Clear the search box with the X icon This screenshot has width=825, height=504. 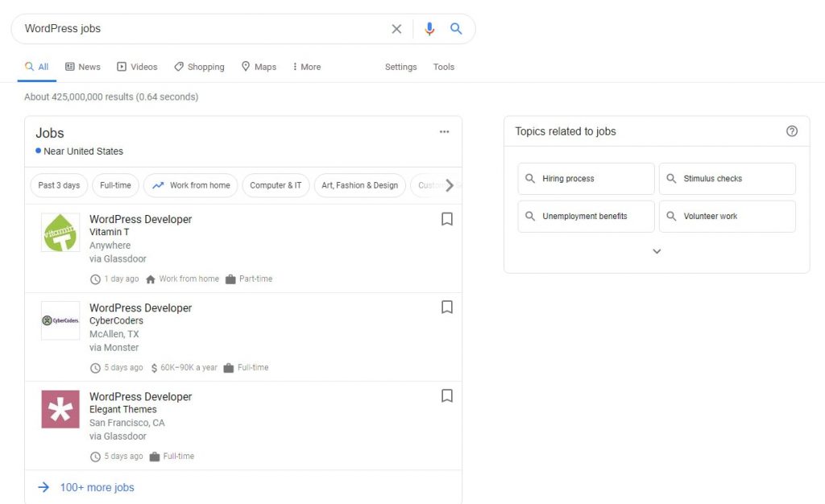(396, 28)
